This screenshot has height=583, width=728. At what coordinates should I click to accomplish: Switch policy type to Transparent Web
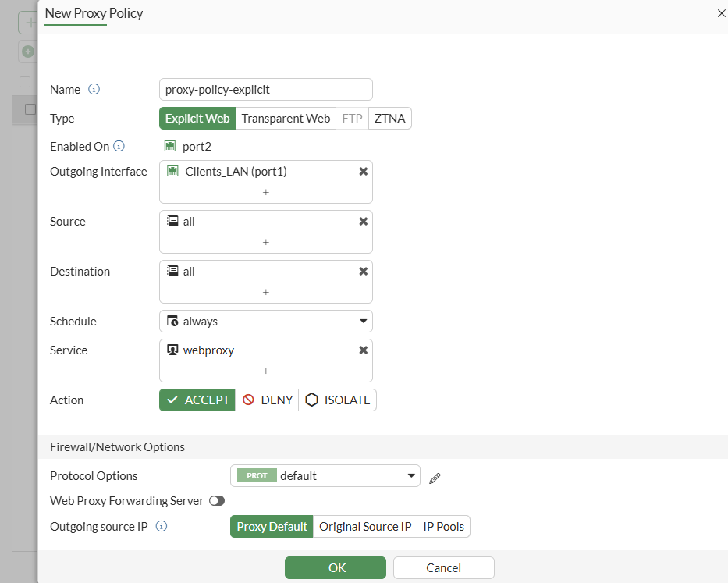pyautogui.click(x=286, y=119)
